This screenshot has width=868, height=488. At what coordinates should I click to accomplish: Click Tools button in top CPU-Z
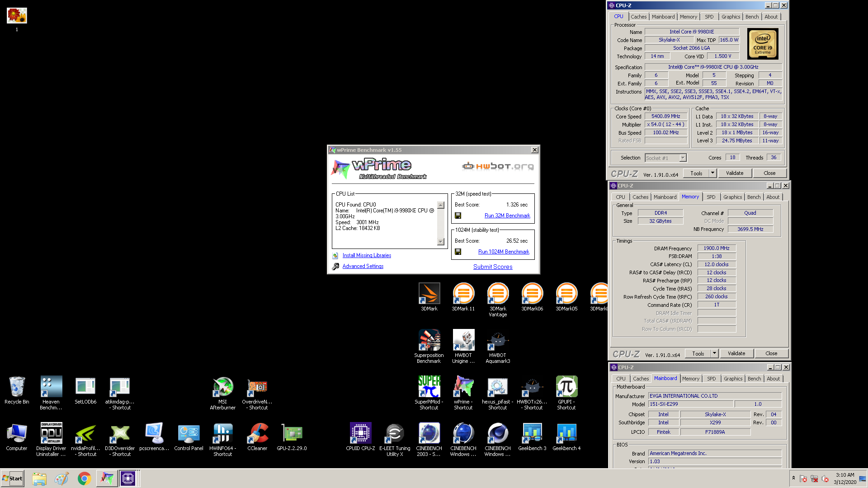coord(696,173)
